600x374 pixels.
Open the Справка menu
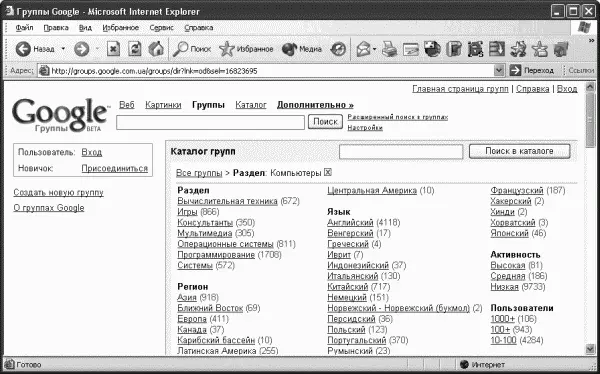tap(199, 28)
